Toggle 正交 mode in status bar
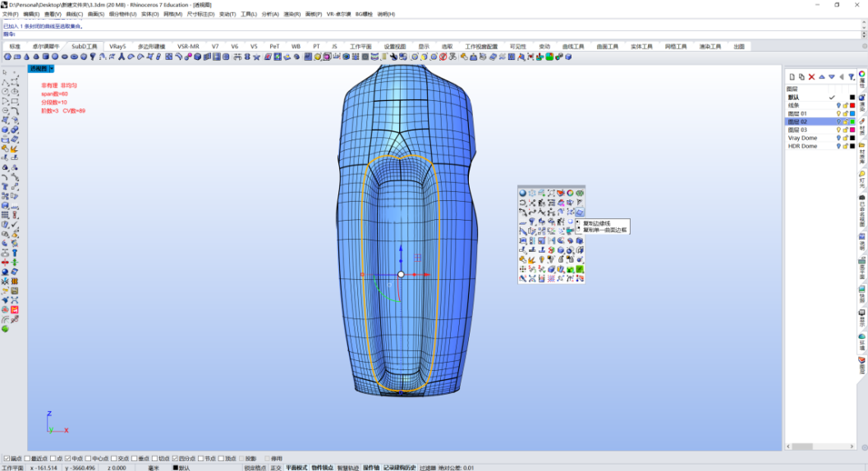 (x=276, y=468)
